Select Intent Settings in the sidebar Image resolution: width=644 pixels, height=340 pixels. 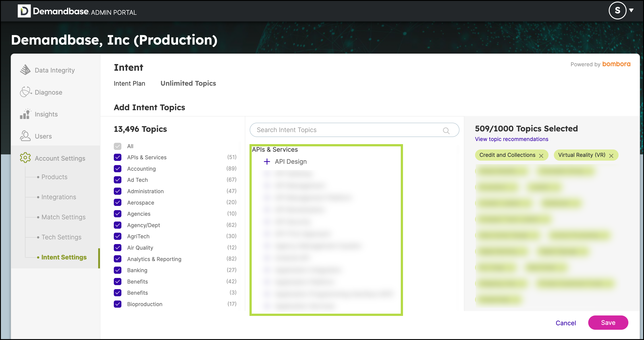coord(64,257)
